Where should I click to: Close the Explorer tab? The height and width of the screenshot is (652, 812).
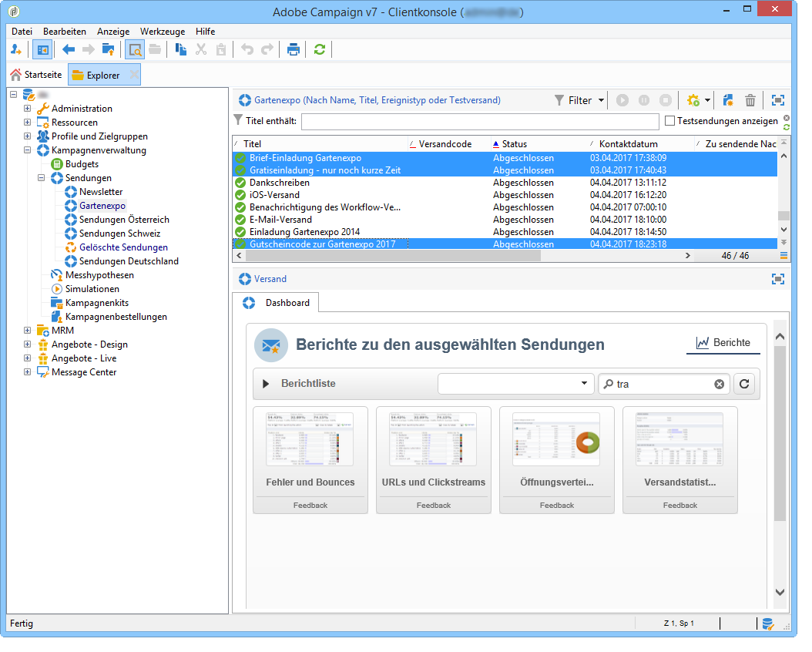[133, 76]
